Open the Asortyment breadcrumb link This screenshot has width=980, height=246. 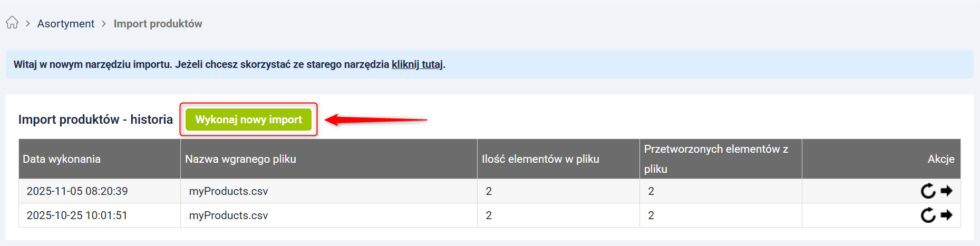point(66,24)
